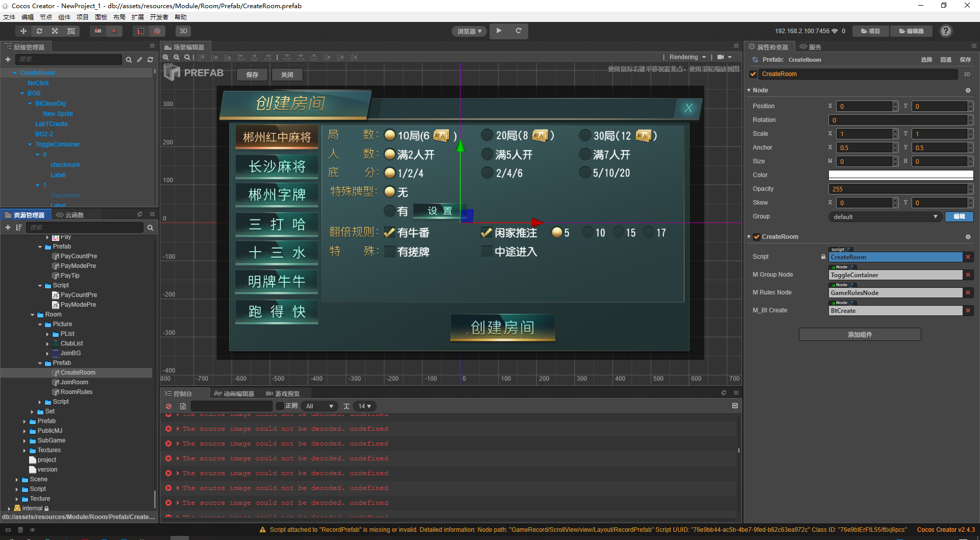Toggle the CreateRoom node active checkbox
This screenshot has width=980, height=540.
pyautogui.click(x=753, y=74)
